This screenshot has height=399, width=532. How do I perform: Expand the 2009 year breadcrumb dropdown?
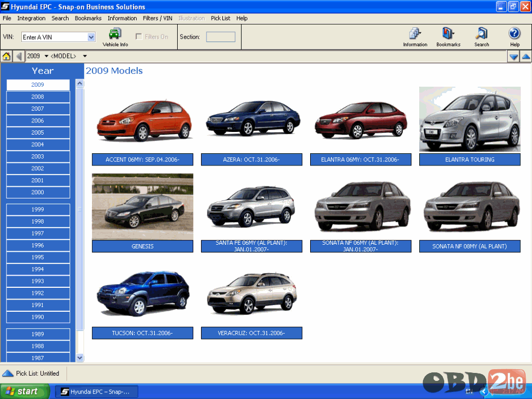[46, 56]
